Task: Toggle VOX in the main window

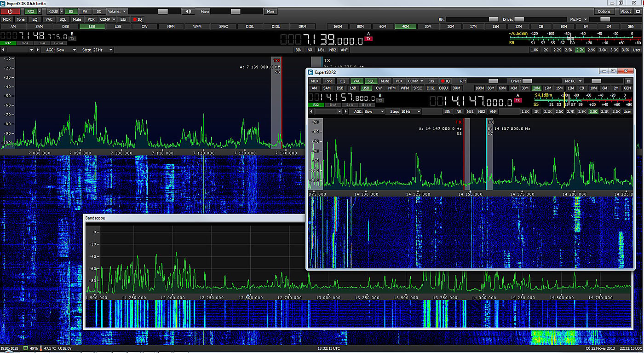Action: [91, 19]
